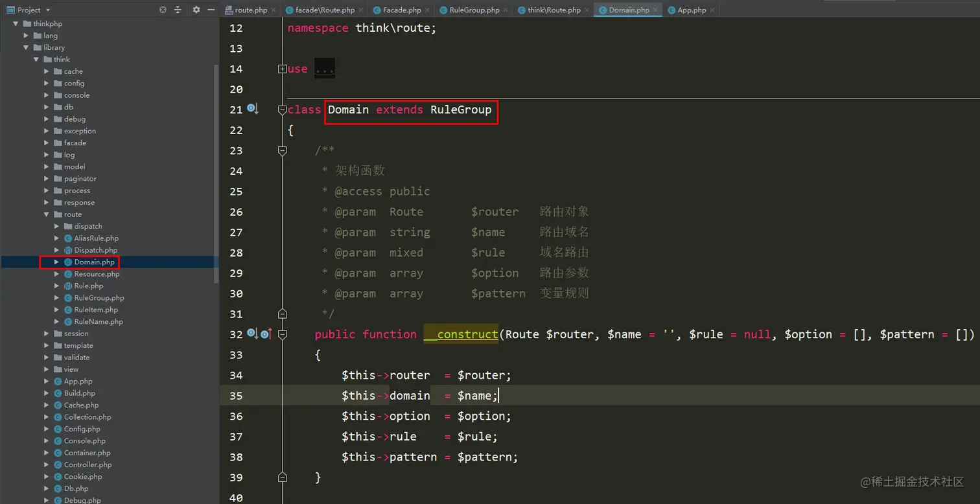Screen dimensions: 980x504
Task: Select Controller.php in project tree
Action: [x=87, y=464]
